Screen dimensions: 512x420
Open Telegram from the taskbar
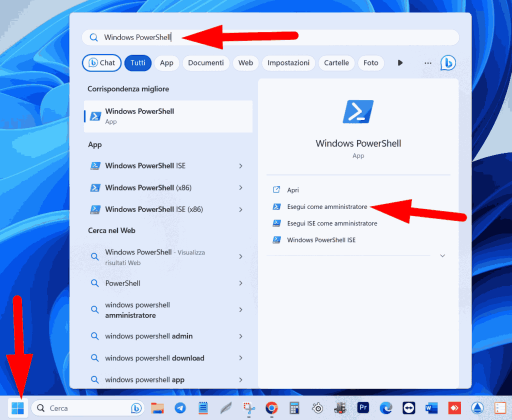(180, 408)
